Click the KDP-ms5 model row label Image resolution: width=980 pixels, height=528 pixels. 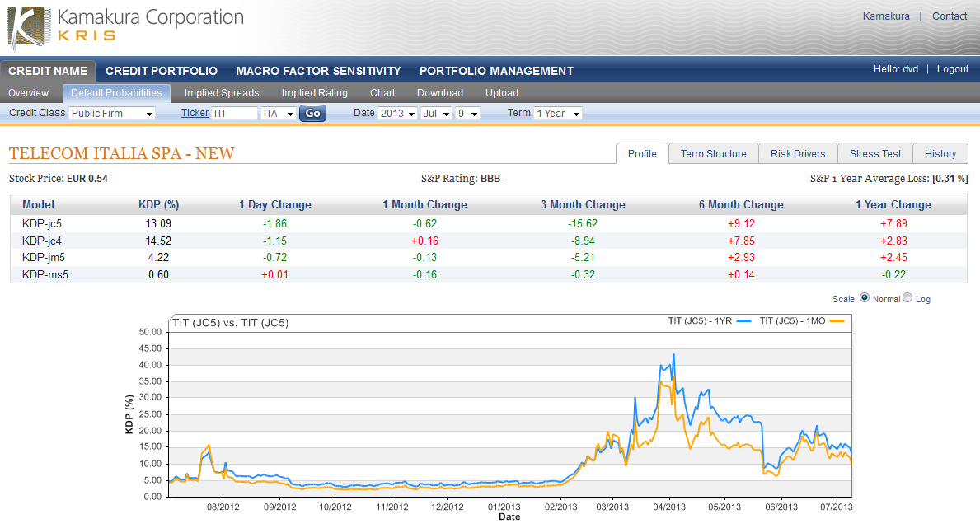pos(45,275)
